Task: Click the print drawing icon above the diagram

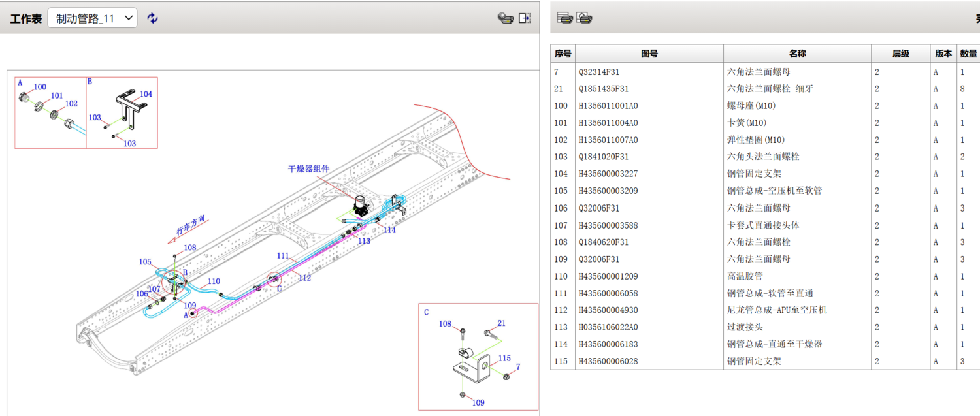Action: (x=504, y=18)
